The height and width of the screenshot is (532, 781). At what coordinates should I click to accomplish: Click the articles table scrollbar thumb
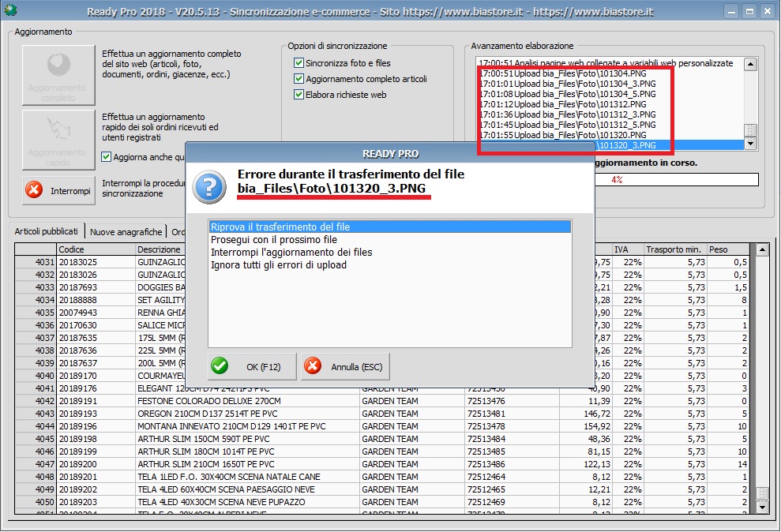[x=762, y=493]
